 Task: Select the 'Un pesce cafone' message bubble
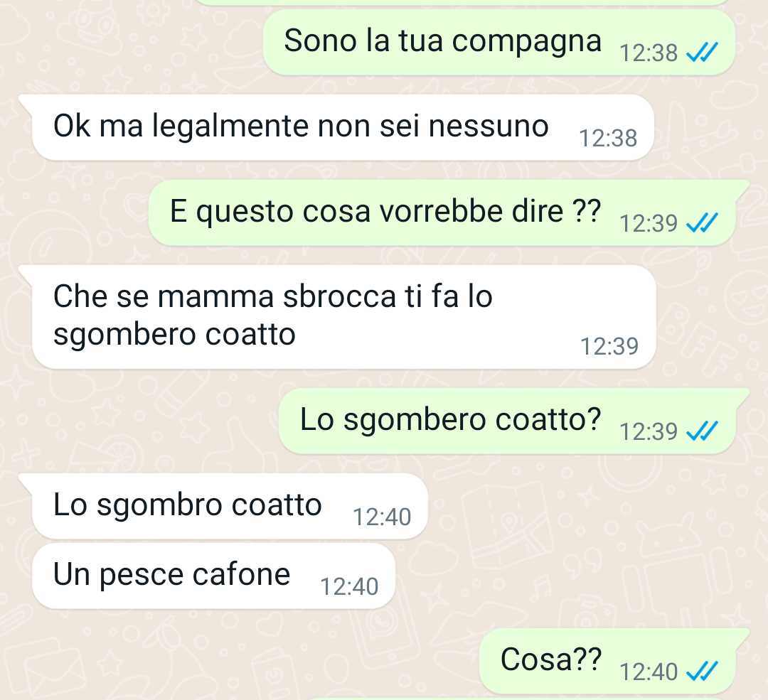(213, 576)
